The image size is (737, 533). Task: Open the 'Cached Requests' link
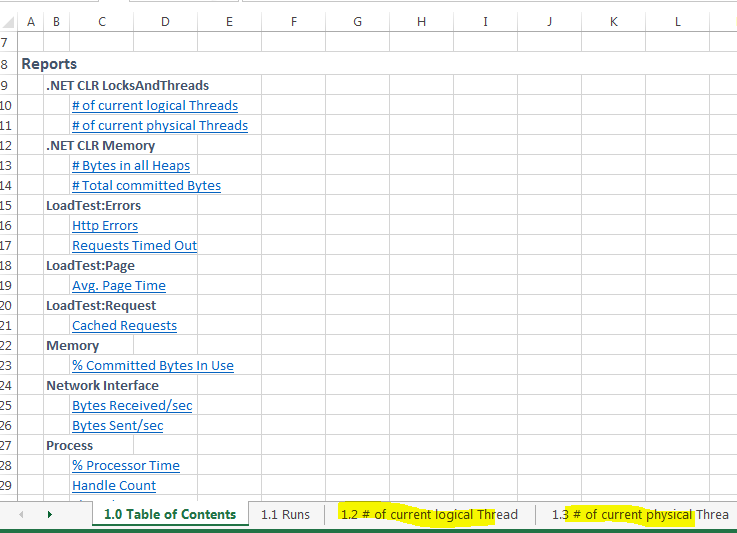[x=124, y=325]
